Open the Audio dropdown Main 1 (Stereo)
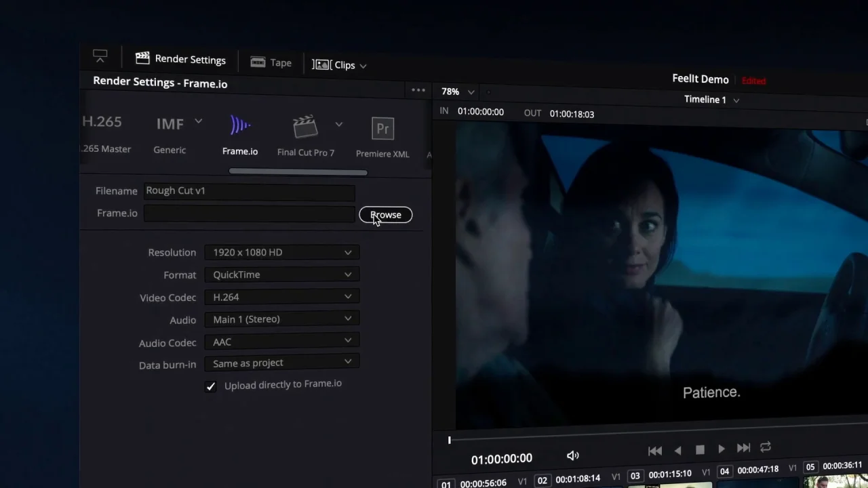 click(x=281, y=319)
